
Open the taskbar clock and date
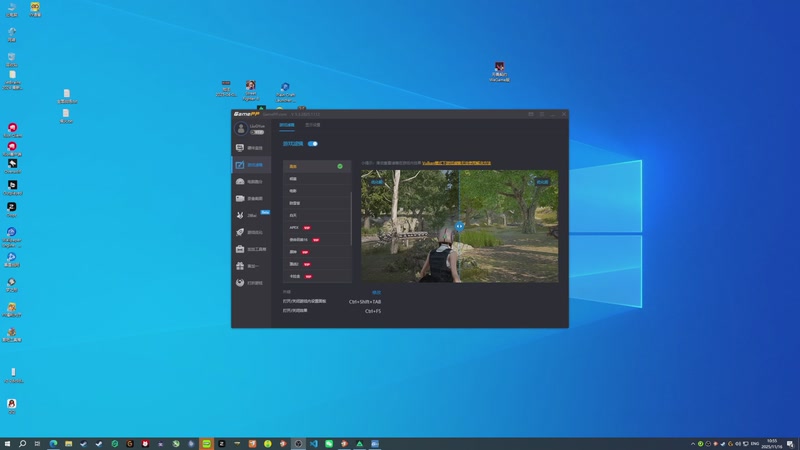[x=771, y=444]
